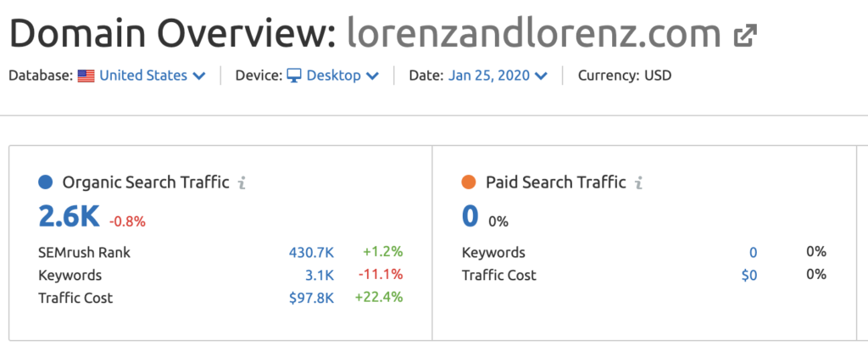Click the organic Keywords 3.1K value

click(319, 275)
